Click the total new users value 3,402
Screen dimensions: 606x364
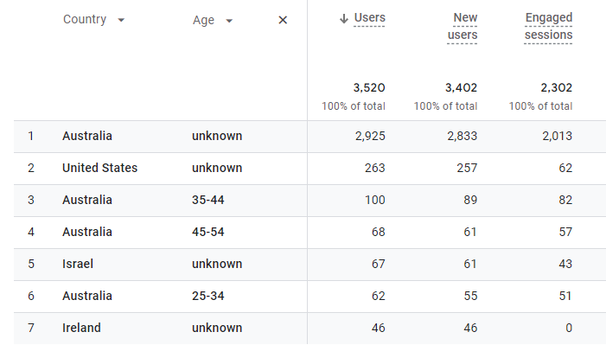click(461, 87)
